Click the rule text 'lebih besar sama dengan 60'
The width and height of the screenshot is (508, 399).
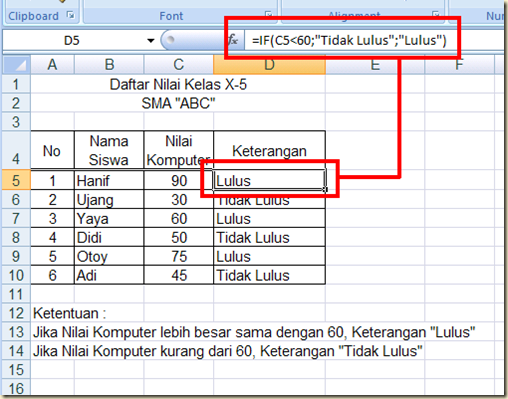[x=252, y=332]
